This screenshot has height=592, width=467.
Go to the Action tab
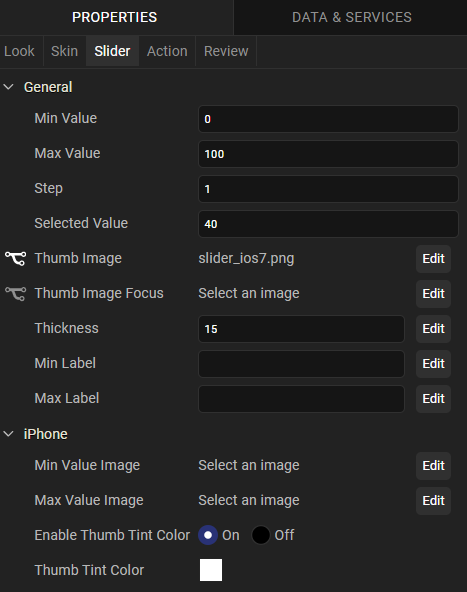167,51
